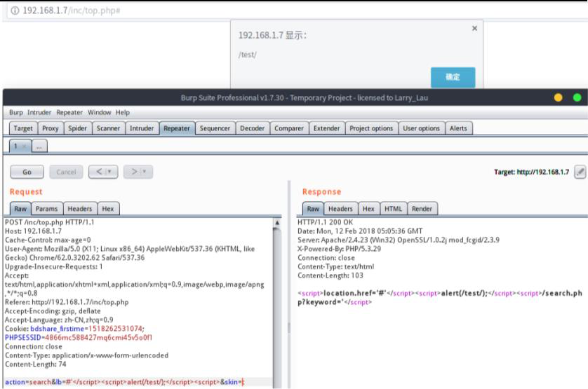Select the Request Params tab
The width and height of the screenshot is (588, 389).
tap(47, 209)
